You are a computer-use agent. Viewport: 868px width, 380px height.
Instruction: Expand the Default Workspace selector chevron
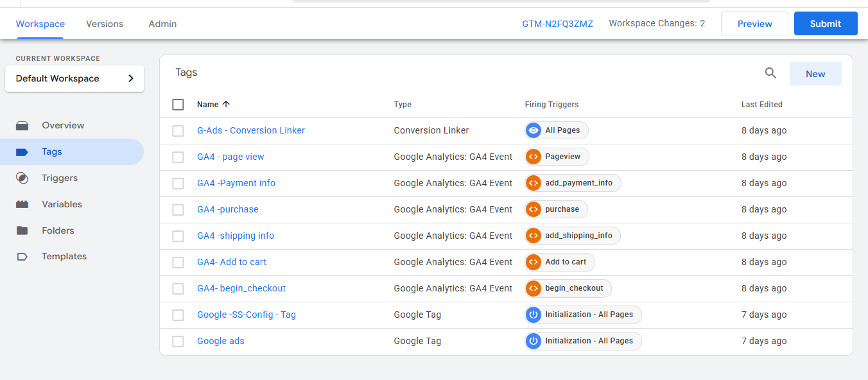coord(131,78)
